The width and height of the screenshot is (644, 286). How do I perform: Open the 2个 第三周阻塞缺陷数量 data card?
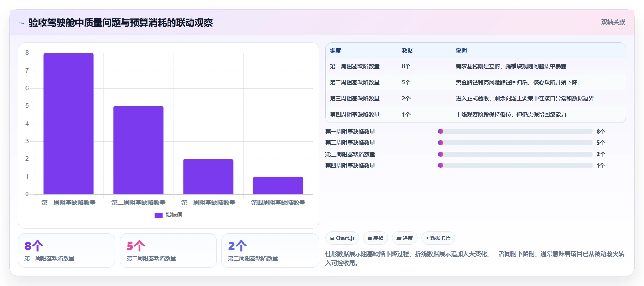click(270, 251)
